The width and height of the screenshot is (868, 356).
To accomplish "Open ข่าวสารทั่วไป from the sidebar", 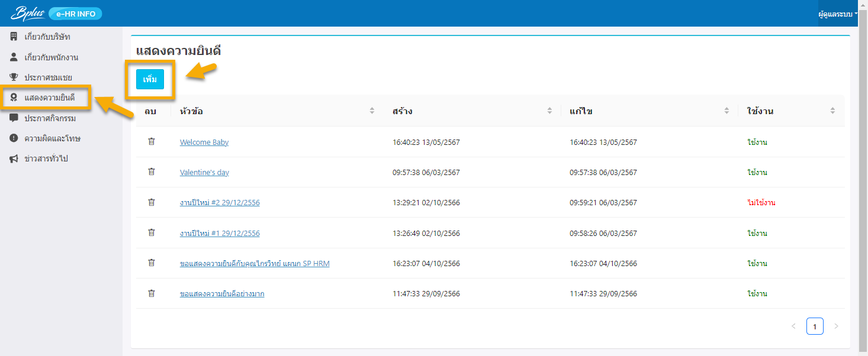I will pos(46,158).
